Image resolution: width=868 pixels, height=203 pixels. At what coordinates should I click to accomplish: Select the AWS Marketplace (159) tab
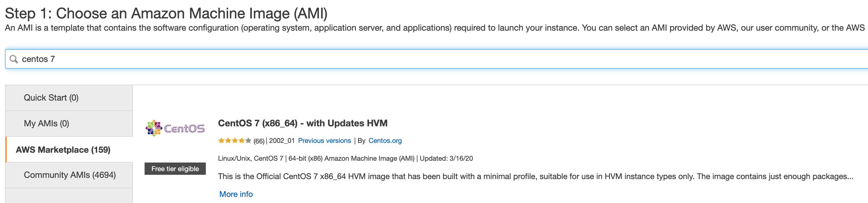coord(63,150)
